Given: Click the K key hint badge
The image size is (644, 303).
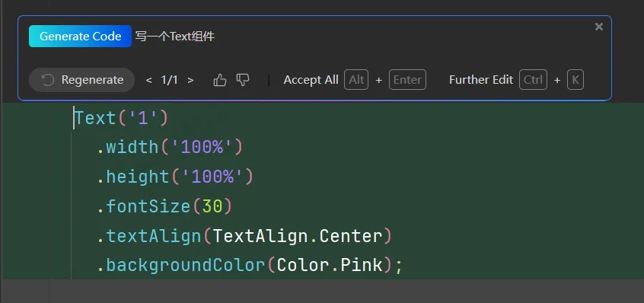Looking at the screenshot, I should (x=575, y=80).
